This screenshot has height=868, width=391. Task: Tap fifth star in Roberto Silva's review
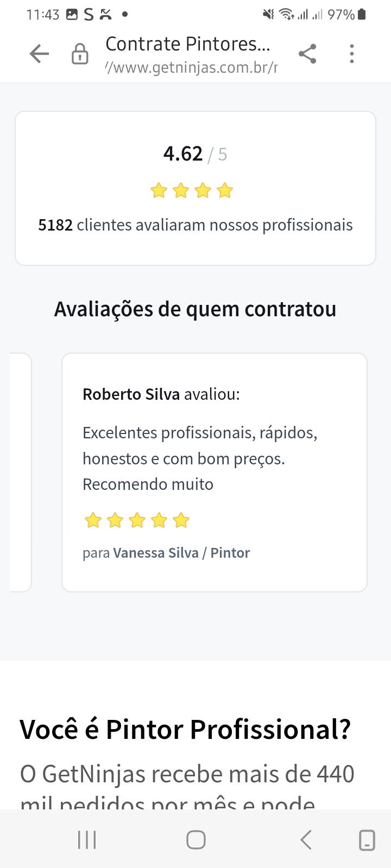click(181, 521)
